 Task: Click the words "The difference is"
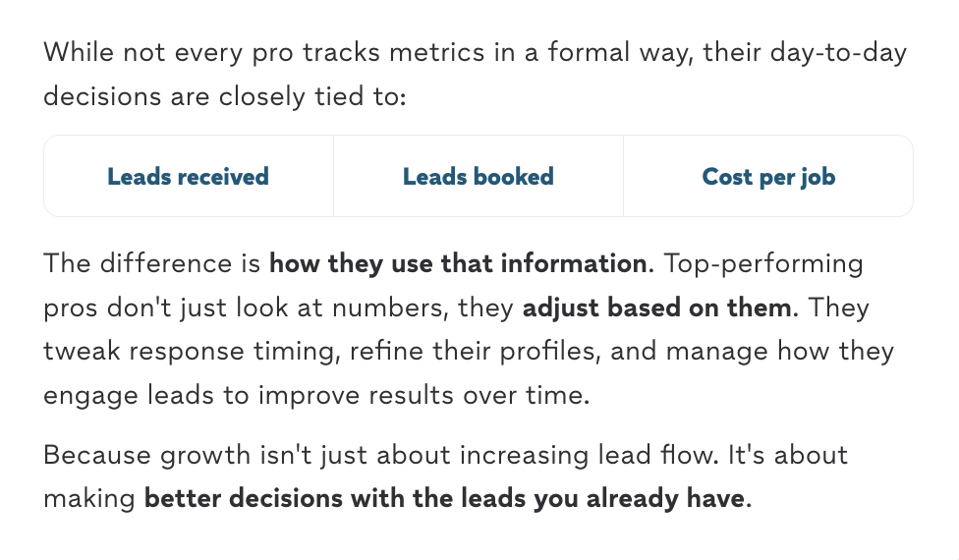pyautogui.click(x=152, y=263)
